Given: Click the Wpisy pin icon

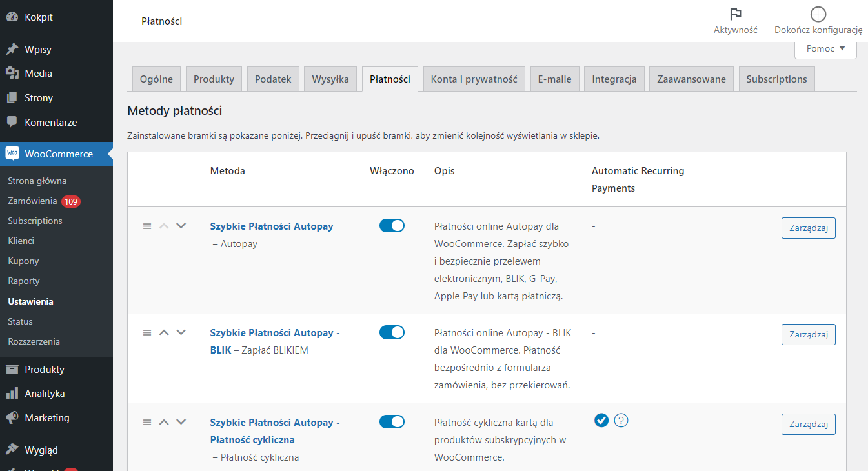Looking at the screenshot, I should click(12, 50).
